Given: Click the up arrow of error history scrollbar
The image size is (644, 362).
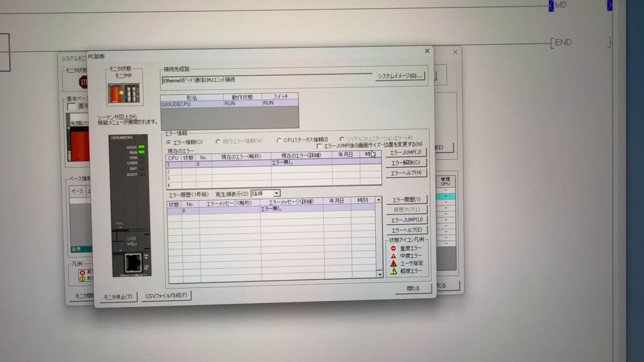Looking at the screenshot, I should 379,200.
